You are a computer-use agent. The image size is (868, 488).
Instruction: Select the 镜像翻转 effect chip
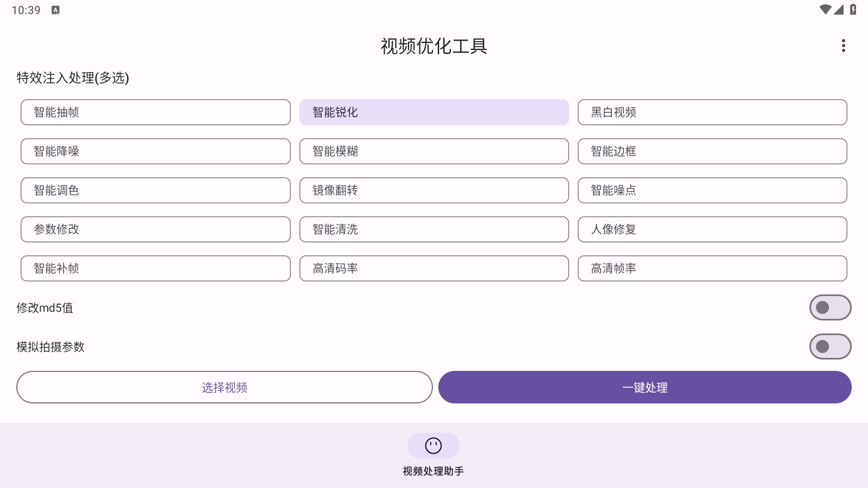433,190
